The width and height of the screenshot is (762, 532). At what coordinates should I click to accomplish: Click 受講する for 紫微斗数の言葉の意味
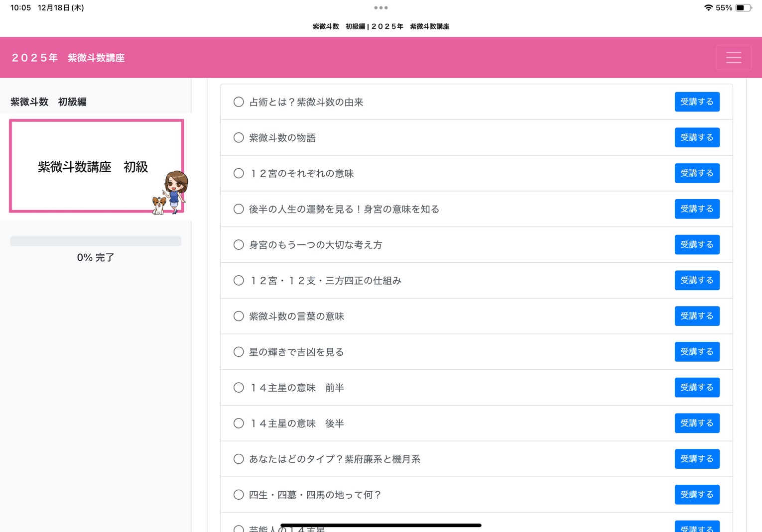click(x=696, y=316)
